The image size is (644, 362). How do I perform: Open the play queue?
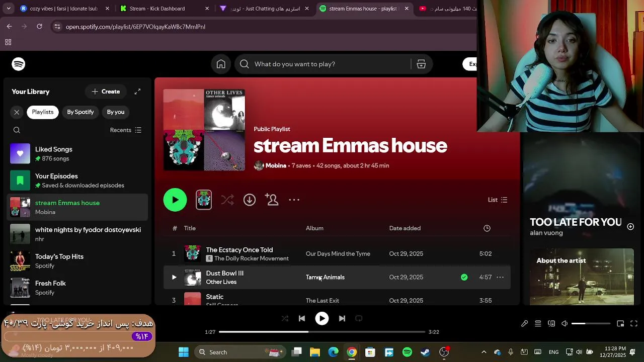538,324
